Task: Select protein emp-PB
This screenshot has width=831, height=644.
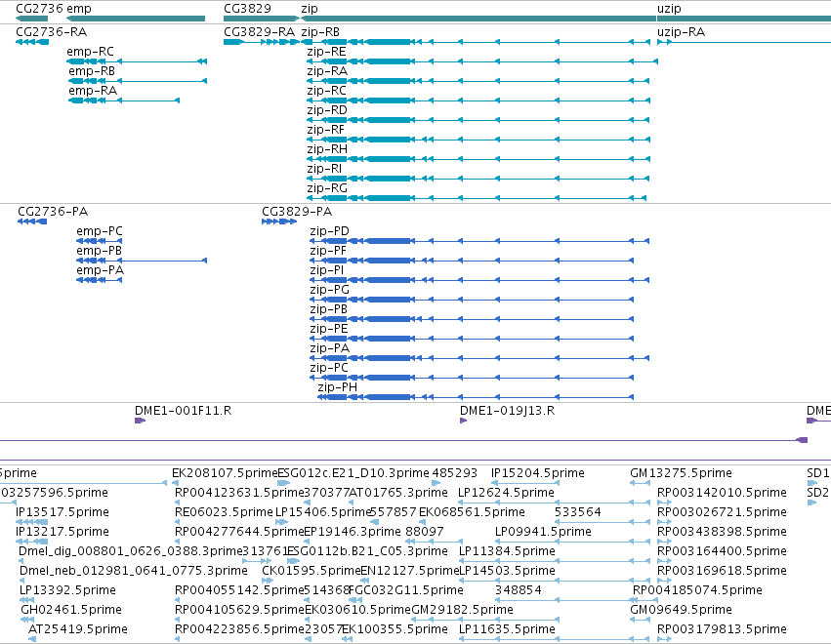Action: point(99,251)
